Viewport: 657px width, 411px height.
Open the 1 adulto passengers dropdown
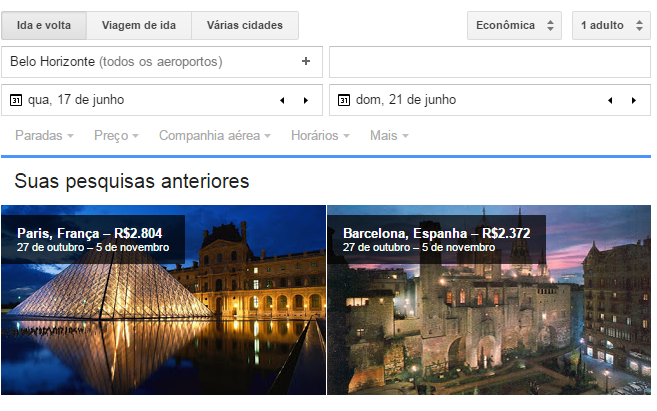tap(611, 25)
